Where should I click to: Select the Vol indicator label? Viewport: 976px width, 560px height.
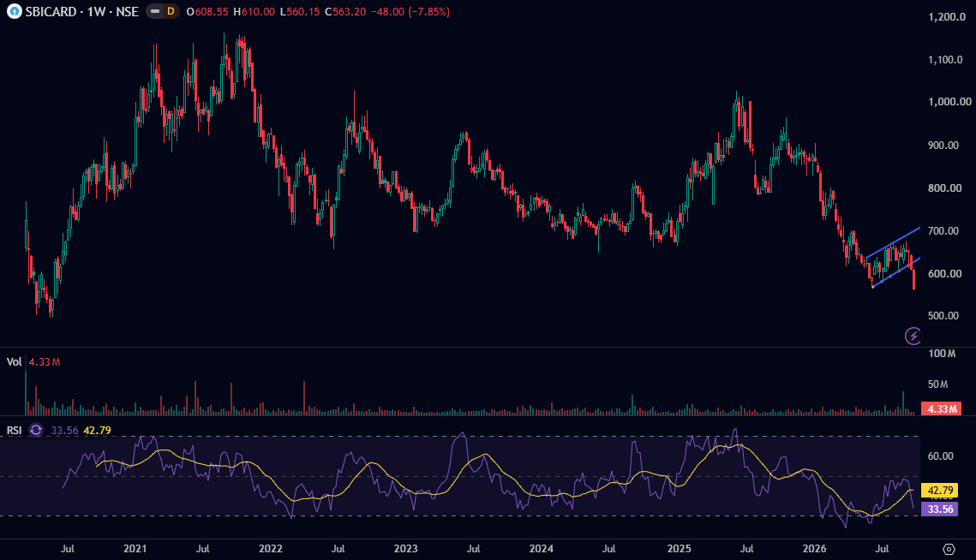pyautogui.click(x=15, y=361)
